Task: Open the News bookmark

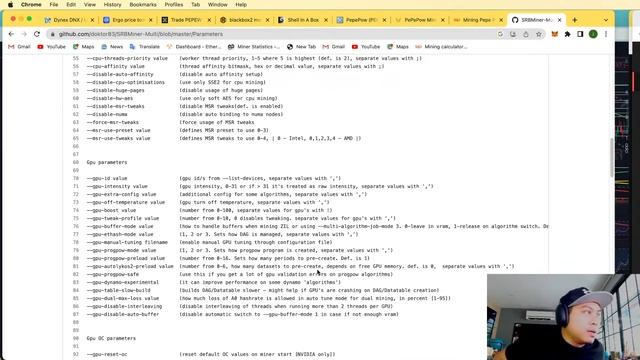Action: click(112, 47)
